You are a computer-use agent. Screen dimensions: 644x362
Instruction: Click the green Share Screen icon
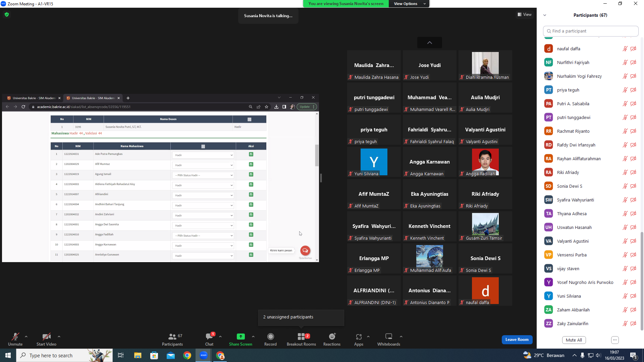click(x=240, y=337)
